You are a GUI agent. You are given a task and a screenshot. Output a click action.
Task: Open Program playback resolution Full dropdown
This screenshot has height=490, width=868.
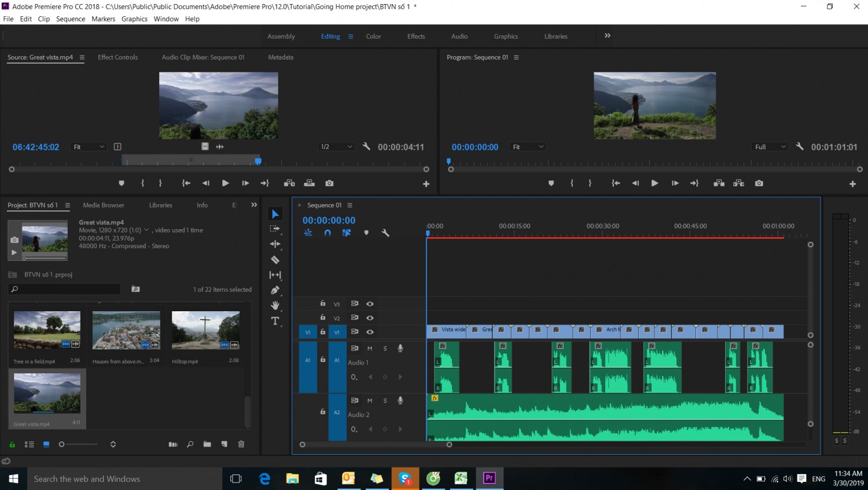coord(771,147)
